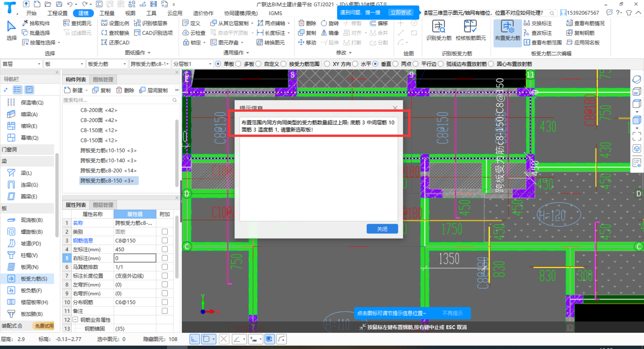
Task: Open the 工程设置 ribbon tab
Action: (x=57, y=13)
